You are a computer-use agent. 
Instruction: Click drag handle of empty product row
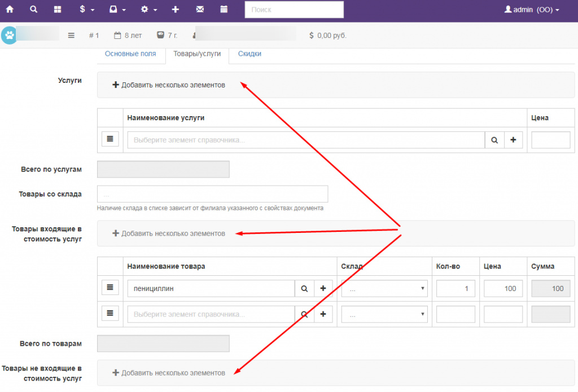tap(110, 313)
